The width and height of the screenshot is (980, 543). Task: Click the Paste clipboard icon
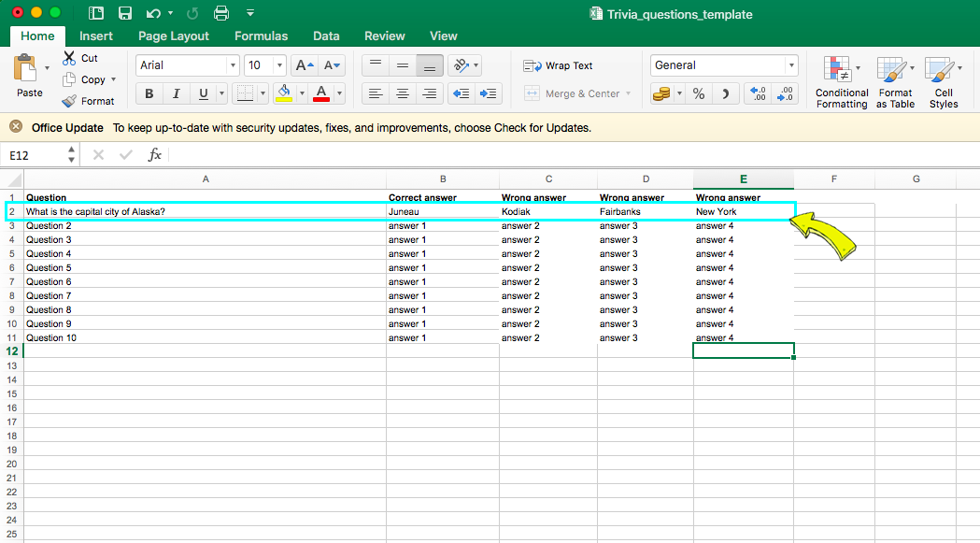pos(27,69)
